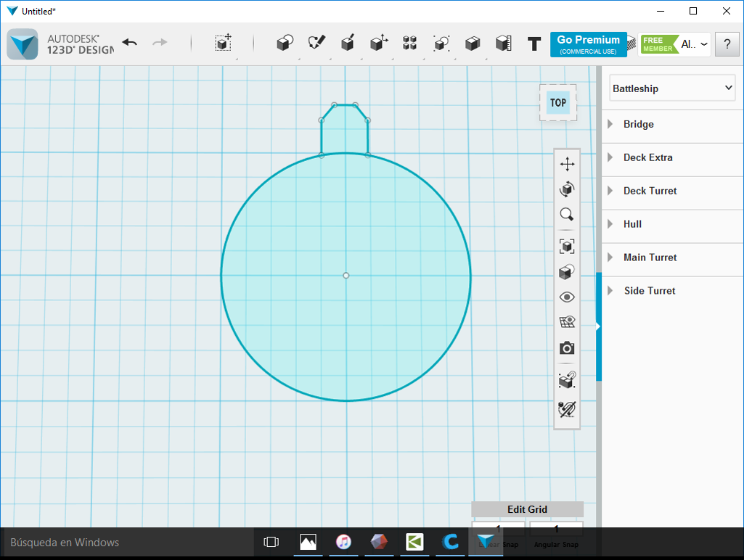Viewport: 744px width, 560px height.
Task: Take a screenshot with camera icon
Action: pos(567,348)
